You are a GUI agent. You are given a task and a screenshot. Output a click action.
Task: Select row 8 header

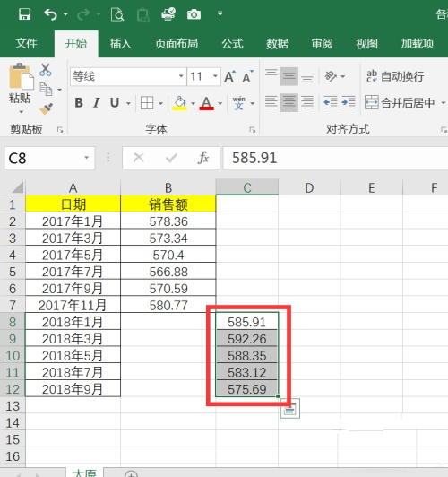coord(13,322)
